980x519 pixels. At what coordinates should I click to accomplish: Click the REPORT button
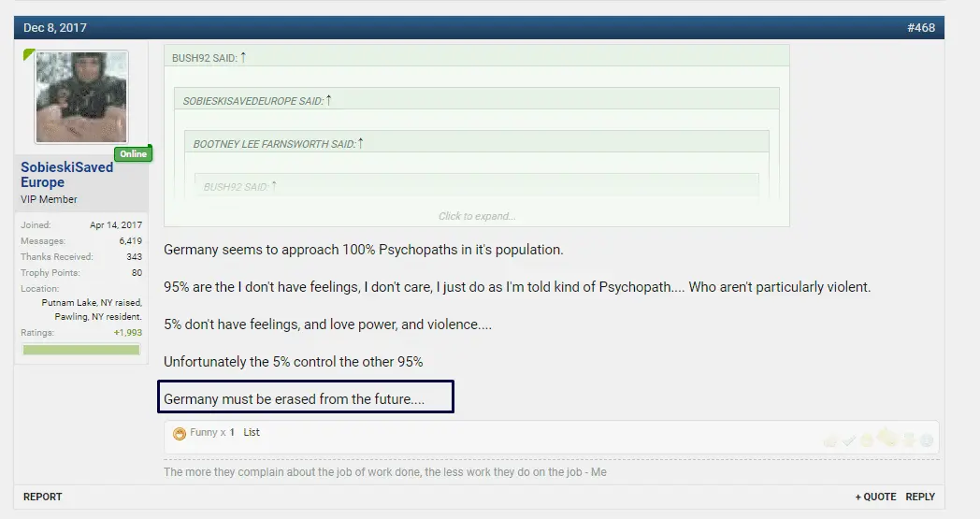pyautogui.click(x=42, y=497)
